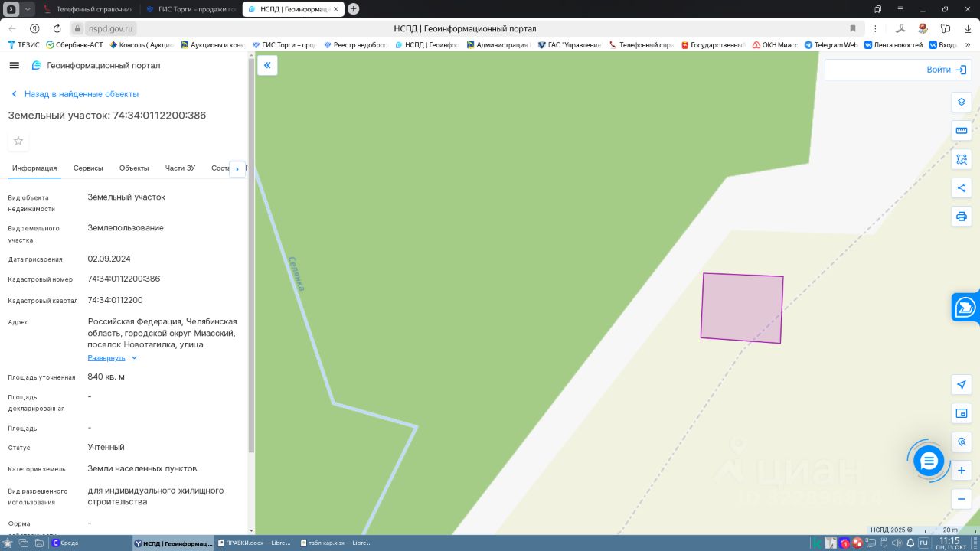
Task: Select the highlighted pink land parcel on the map
Action: 742,308
